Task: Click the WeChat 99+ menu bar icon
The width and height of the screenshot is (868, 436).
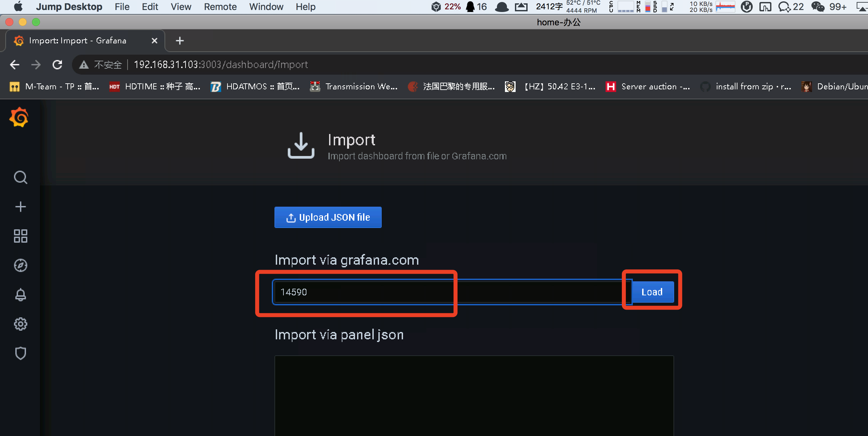Action: click(829, 7)
